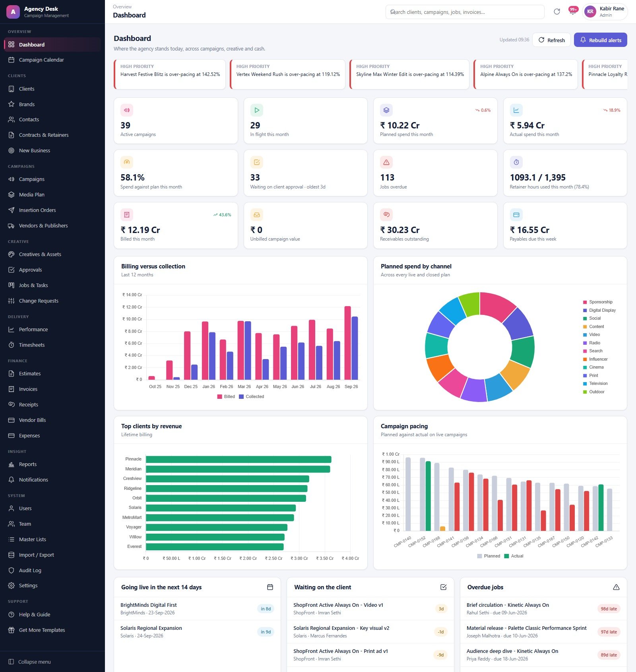The width and height of the screenshot is (636, 672).
Task: Open Campaign Calendar in sidebar
Action: pos(52,60)
